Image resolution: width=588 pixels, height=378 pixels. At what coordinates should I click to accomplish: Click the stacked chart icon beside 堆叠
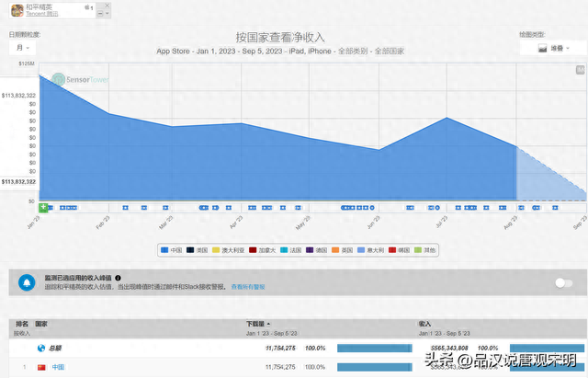[x=542, y=48]
